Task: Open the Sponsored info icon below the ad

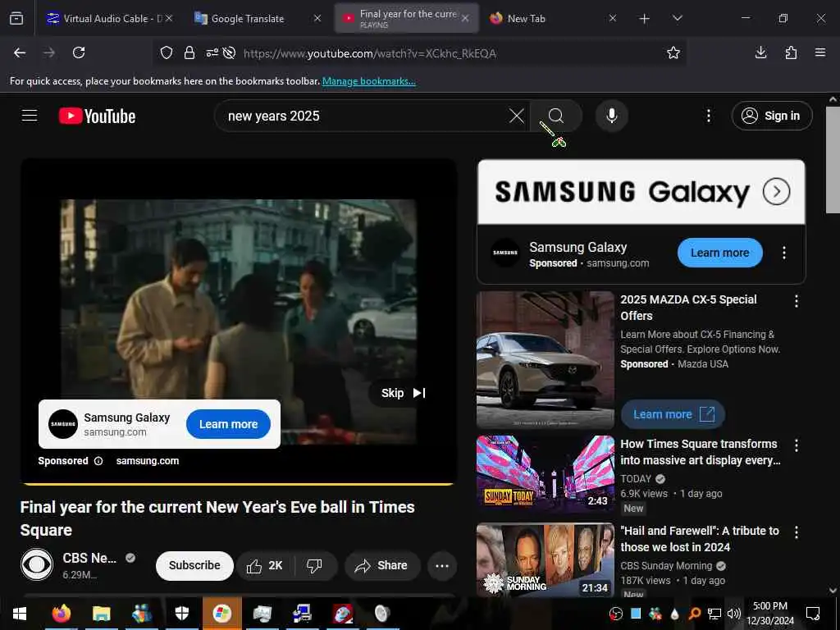Action: (x=98, y=461)
